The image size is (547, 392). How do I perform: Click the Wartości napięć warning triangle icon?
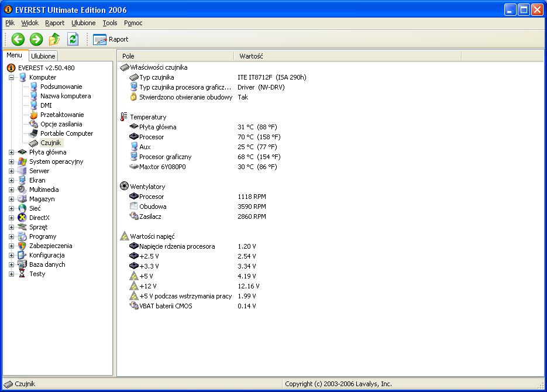pyautogui.click(x=125, y=236)
